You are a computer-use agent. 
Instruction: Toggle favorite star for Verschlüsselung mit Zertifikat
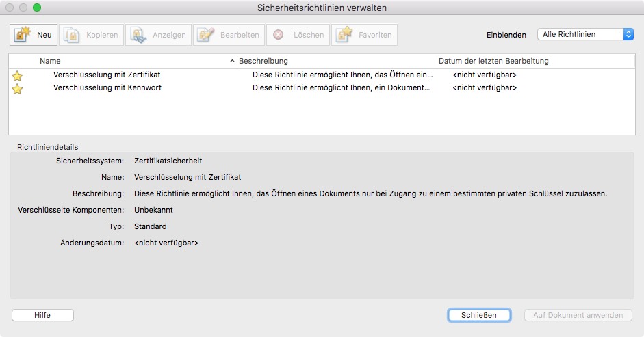17,76
